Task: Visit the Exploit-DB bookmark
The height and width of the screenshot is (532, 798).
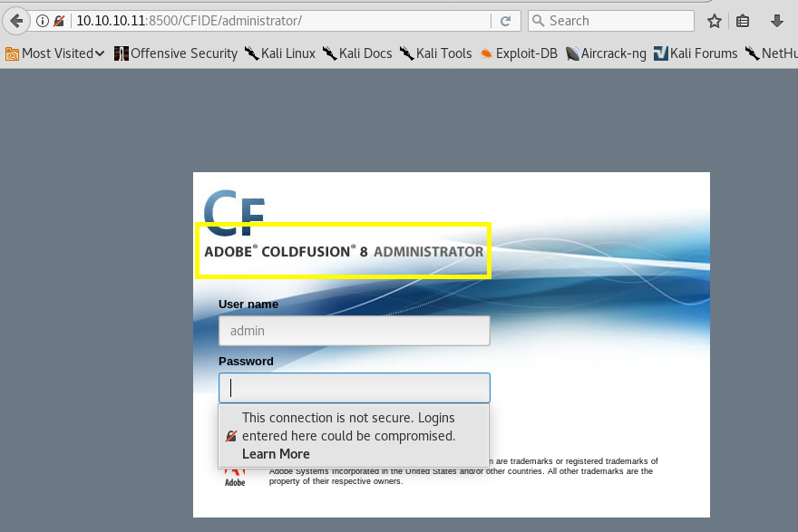Action: tap(518, 53)
